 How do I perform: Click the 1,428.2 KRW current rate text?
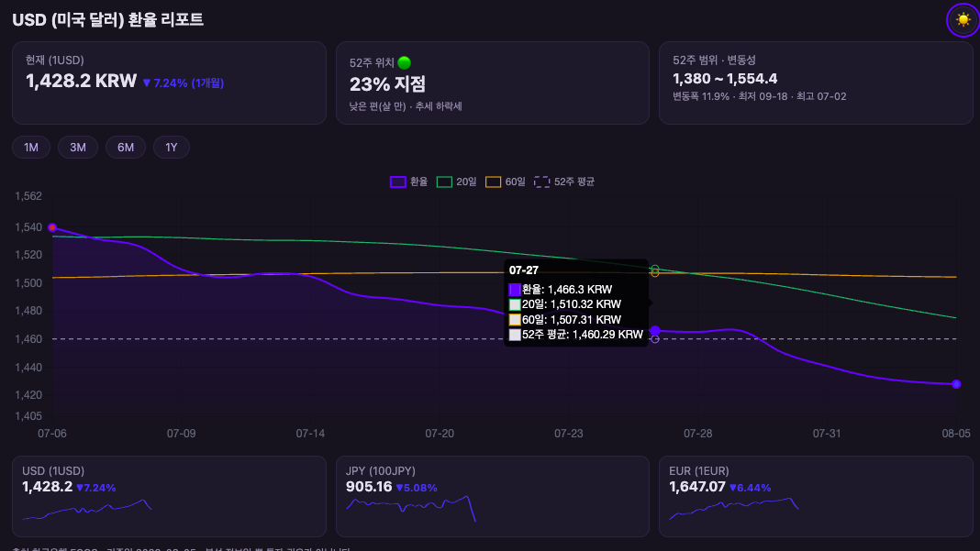(81, 82)
